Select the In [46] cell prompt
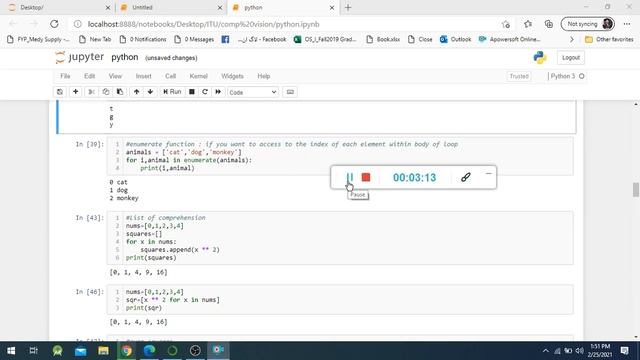The height and width of the screenshot is (360, 640). pos(89,292)
